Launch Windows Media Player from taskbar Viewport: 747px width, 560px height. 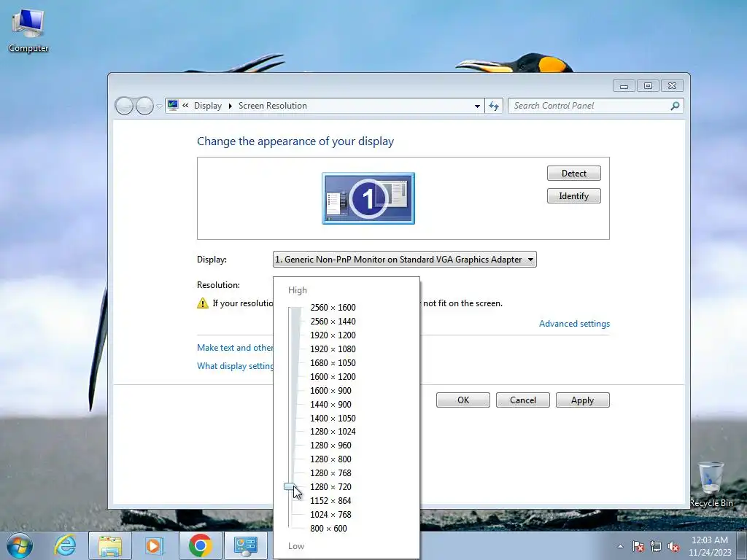pos(155,545)
